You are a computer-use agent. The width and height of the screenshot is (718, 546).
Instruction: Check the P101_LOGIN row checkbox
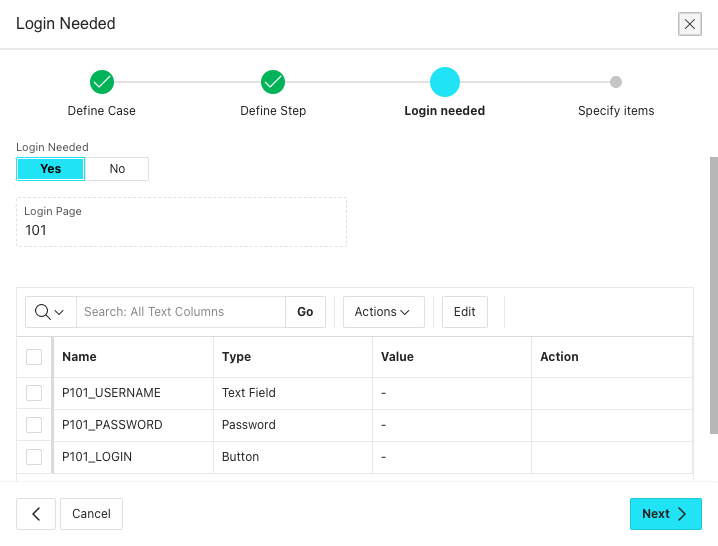click(34, 457)
